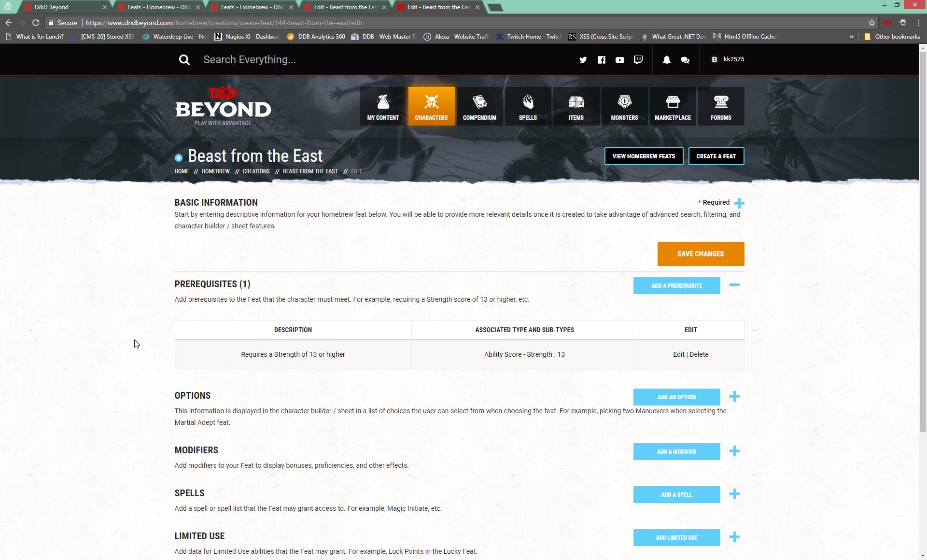The image size is (927, 560).
Task: Open notifications bell icon
Action: (x=666, y=60)
